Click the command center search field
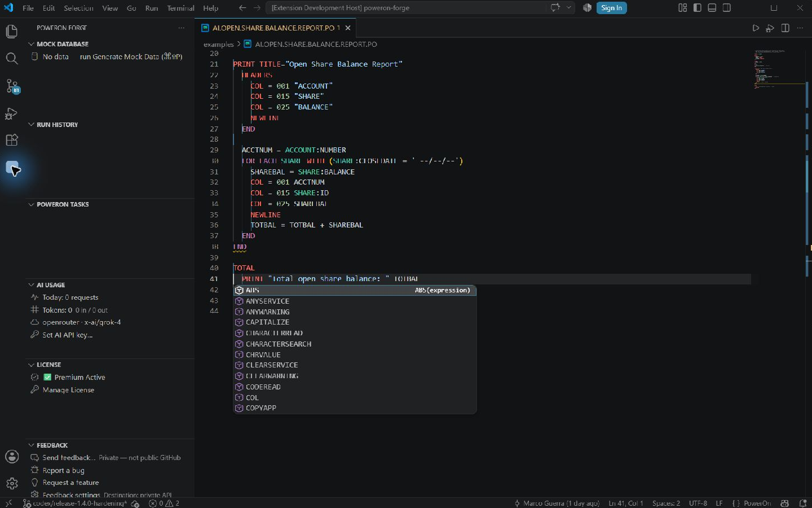Image resolution: width=812 pixels, height=508 pixels. [406, 8]
